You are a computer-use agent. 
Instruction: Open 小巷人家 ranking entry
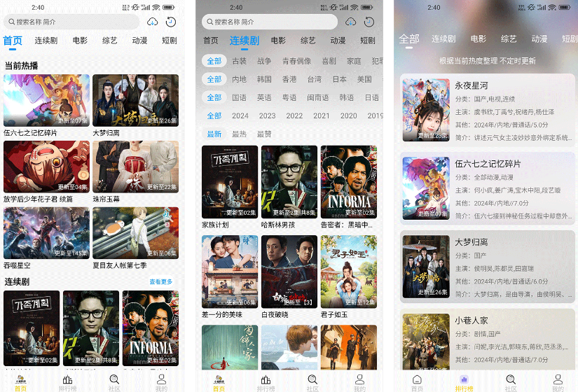488,339
